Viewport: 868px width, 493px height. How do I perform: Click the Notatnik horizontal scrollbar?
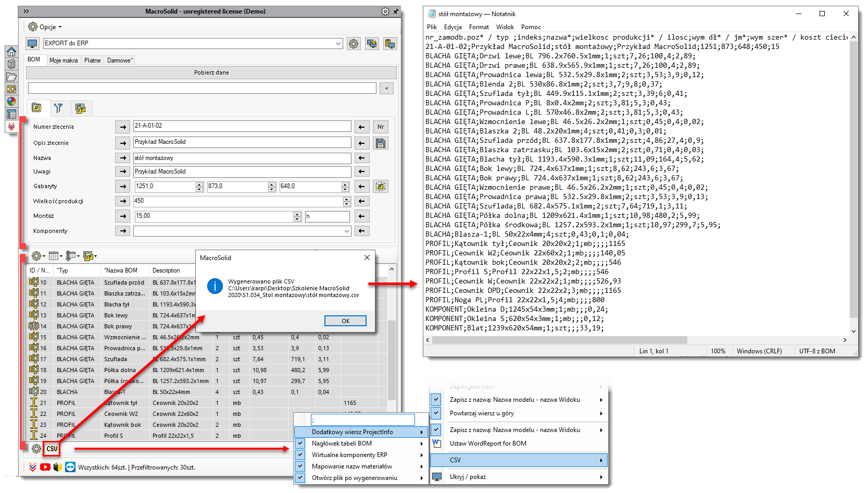point(560,340)
